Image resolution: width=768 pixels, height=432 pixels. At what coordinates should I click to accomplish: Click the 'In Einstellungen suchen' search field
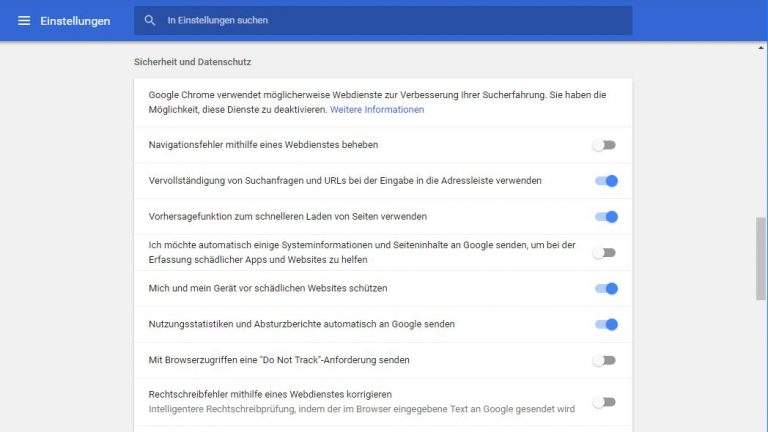390,20
